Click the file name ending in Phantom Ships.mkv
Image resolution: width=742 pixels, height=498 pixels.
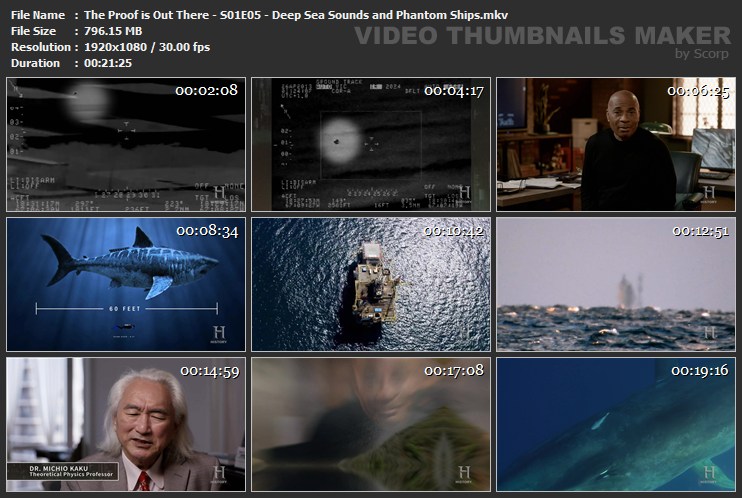pyautogui.click(x=296, y=15)
